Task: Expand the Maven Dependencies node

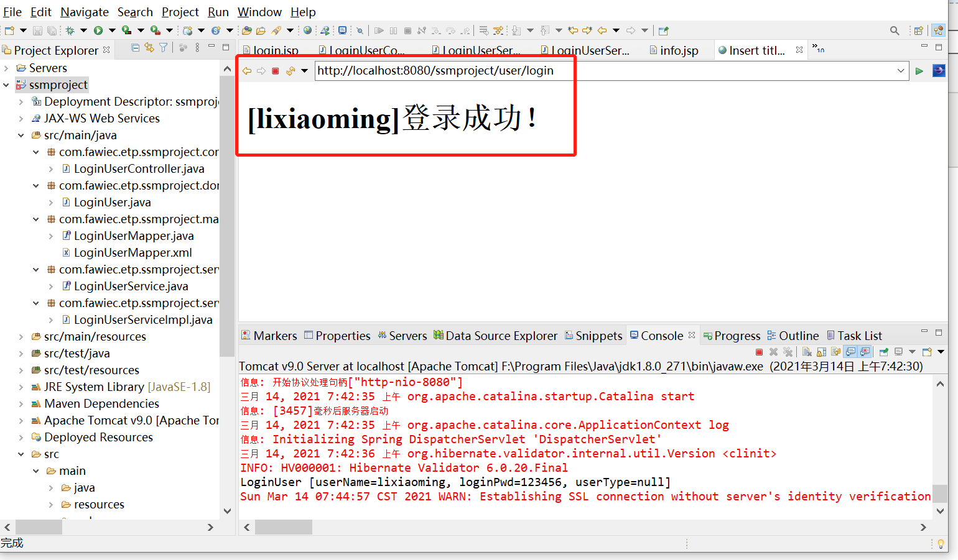Action: point(21,403)
